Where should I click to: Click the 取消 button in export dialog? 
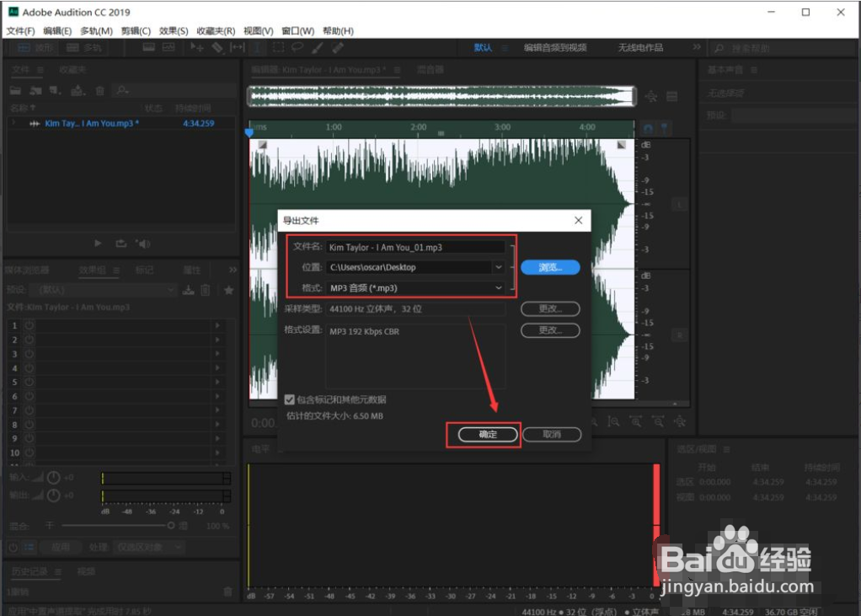pyautogui.click(x=552, y=434)
